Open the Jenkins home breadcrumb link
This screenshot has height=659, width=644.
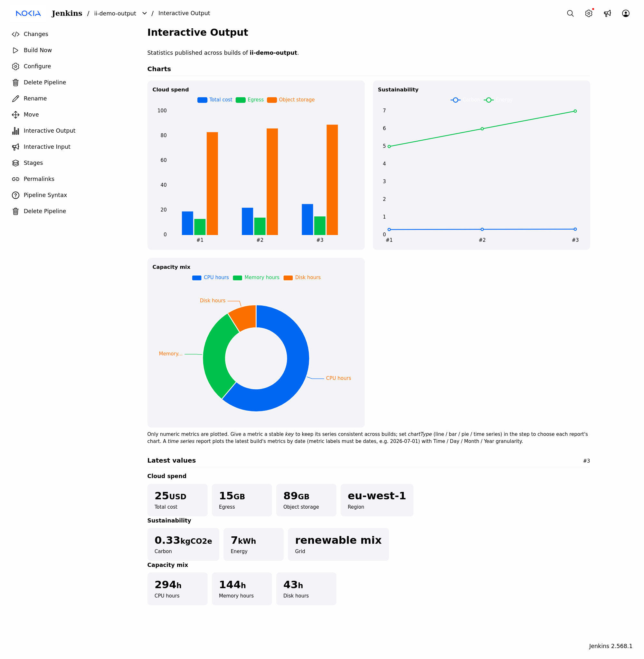(67, 13)
